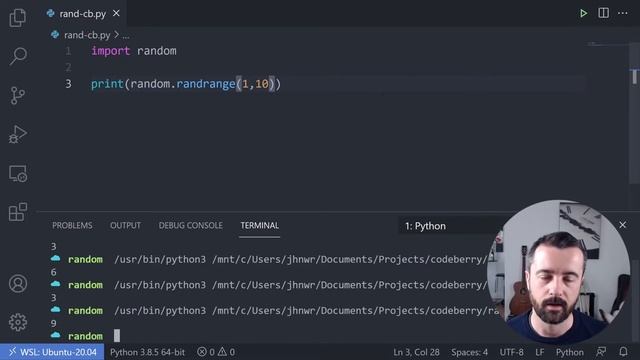Click the editor vertical scrollbar

coord(634,114)
